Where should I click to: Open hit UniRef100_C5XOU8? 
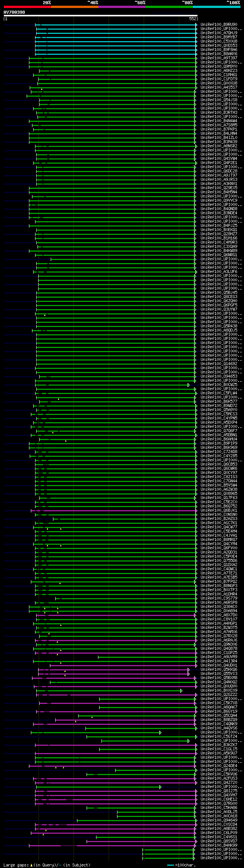pyautogui.click(x=219, y=41)
